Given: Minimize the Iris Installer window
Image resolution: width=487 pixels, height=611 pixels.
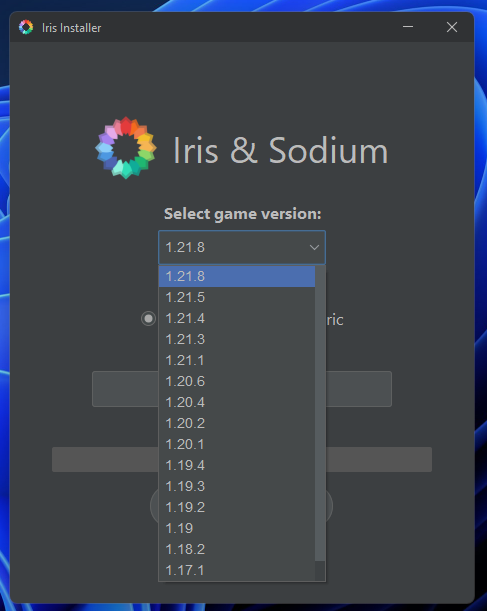Looking at the screenshot, I should click(x=408, y=27).
